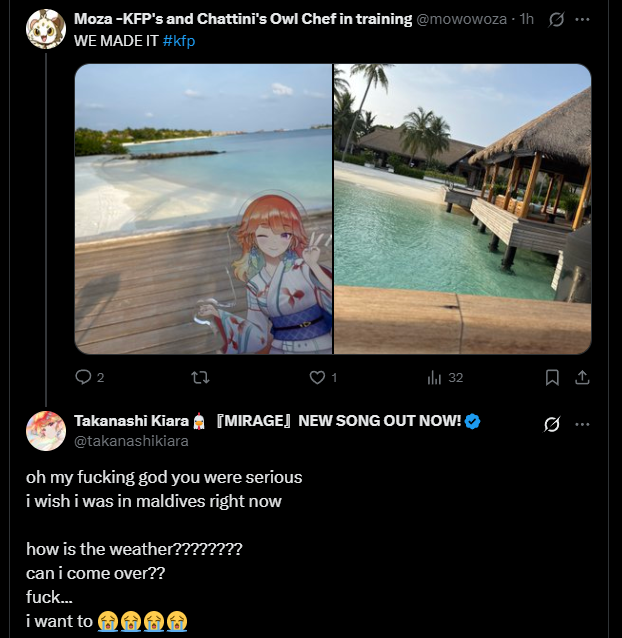622x638 pixels.
Task: Reply to Moza's beach tweet
Action: click(x=84, y=377)
